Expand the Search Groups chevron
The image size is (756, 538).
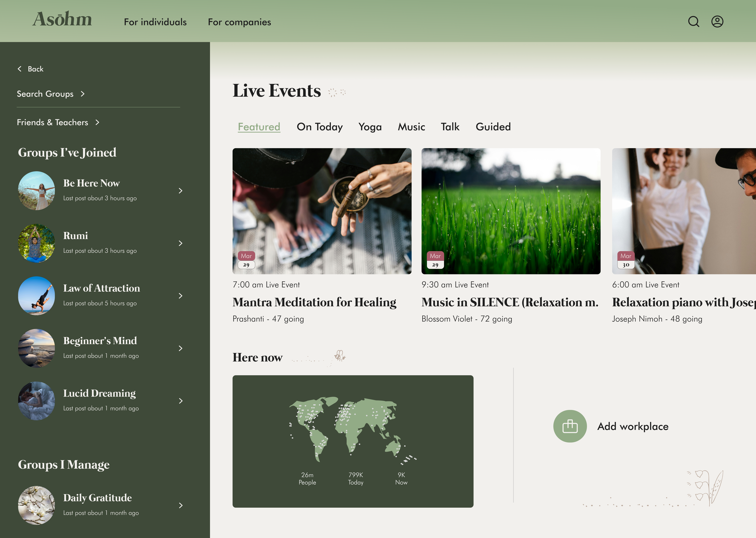click(83, 94)
